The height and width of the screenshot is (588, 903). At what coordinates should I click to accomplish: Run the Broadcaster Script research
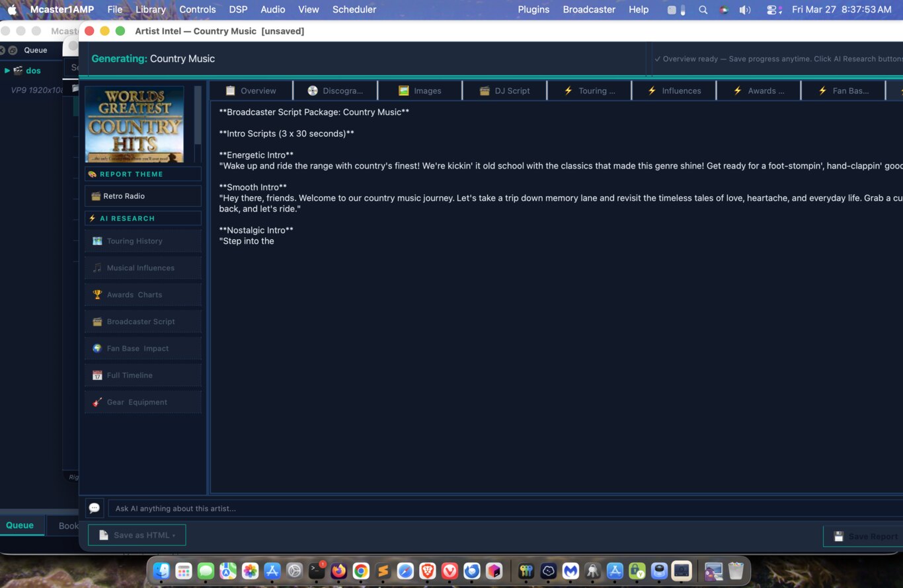143,322
